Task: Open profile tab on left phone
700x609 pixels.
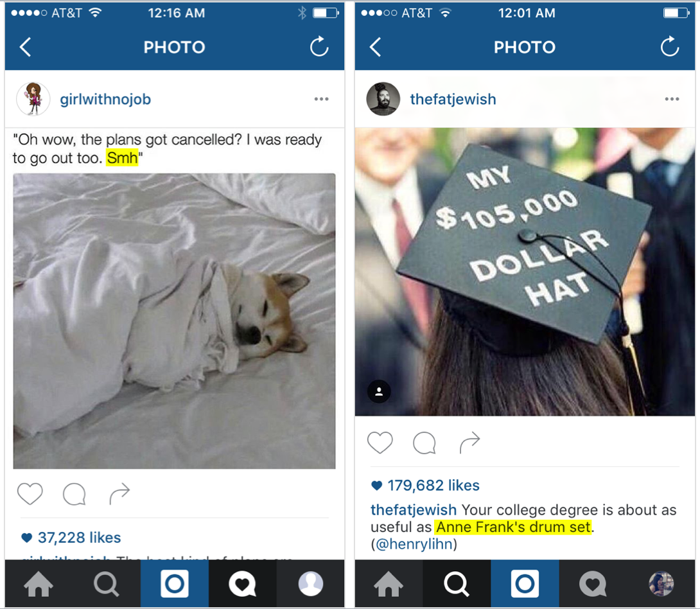Action: 311,583
